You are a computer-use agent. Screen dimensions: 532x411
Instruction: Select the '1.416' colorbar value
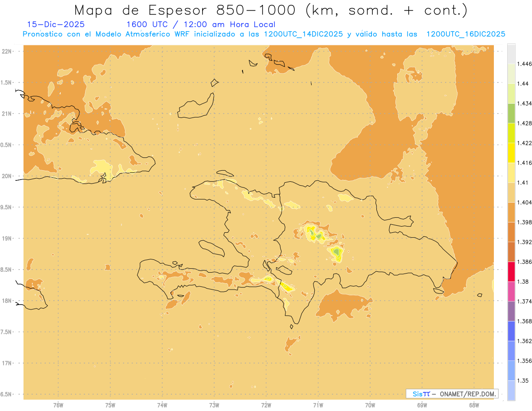pyautogui.click(x=524, y=163)
